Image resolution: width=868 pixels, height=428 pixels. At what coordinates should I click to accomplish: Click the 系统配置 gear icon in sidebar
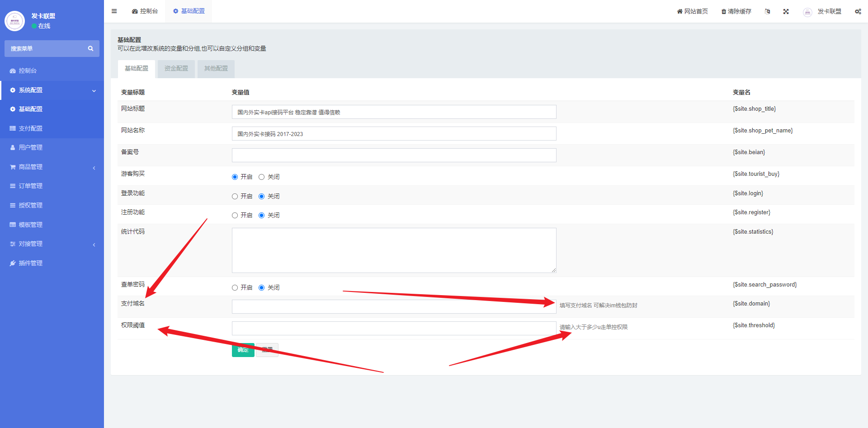click(x=13, y=90)
